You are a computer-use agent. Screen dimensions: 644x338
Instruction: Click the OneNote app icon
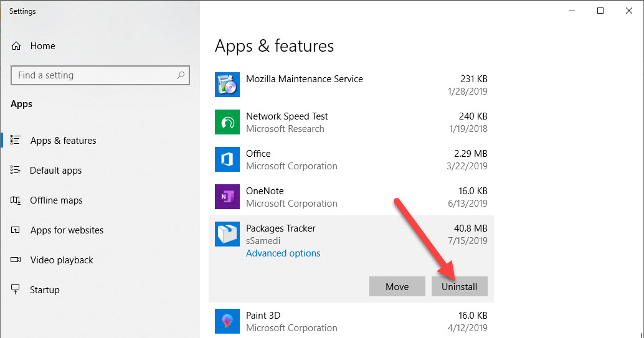click(227, 197)
